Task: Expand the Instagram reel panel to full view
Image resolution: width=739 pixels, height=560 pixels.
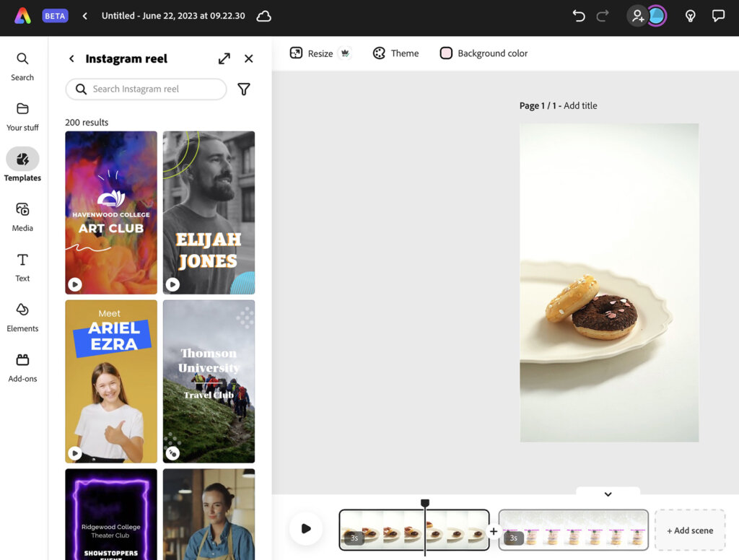Action: [x=224, y=58]
